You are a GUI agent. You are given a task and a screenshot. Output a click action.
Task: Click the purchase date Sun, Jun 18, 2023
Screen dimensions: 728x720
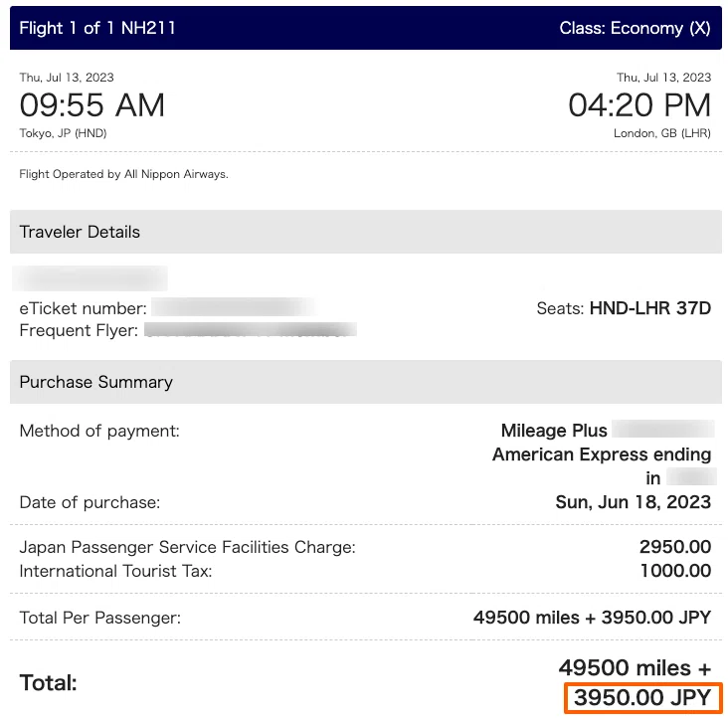634,502
